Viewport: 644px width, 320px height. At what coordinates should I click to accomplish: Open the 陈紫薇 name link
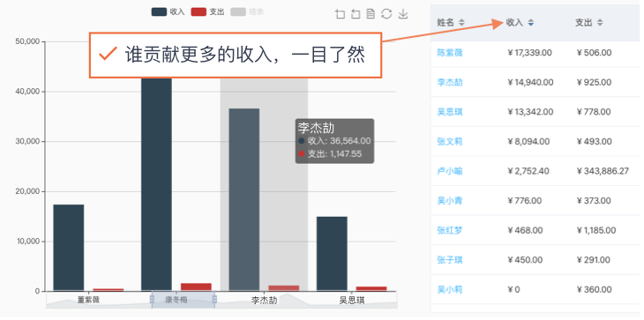(450, 53)
